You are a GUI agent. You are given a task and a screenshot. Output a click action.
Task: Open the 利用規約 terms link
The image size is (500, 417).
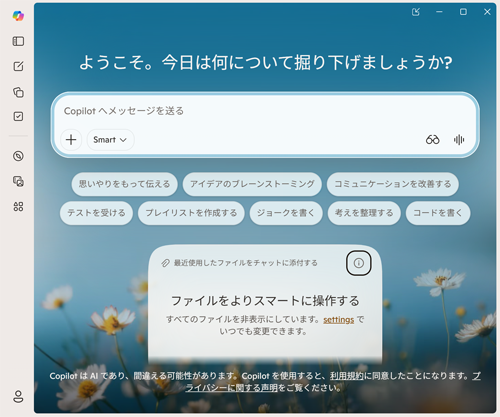pyautogui.click(x=346, y=376)
